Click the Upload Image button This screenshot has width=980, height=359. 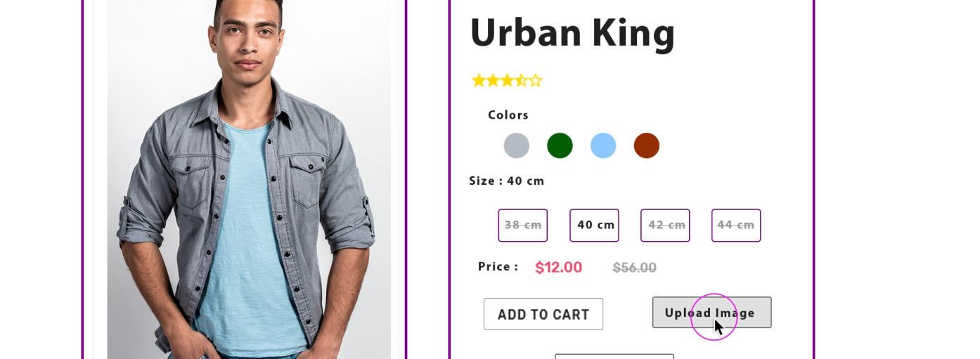click(x=711, y=313)
